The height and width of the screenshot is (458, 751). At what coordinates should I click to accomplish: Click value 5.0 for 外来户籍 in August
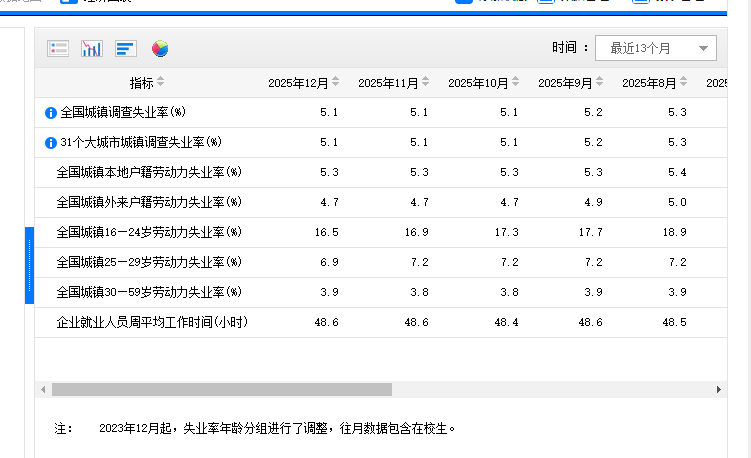(677, 202)
